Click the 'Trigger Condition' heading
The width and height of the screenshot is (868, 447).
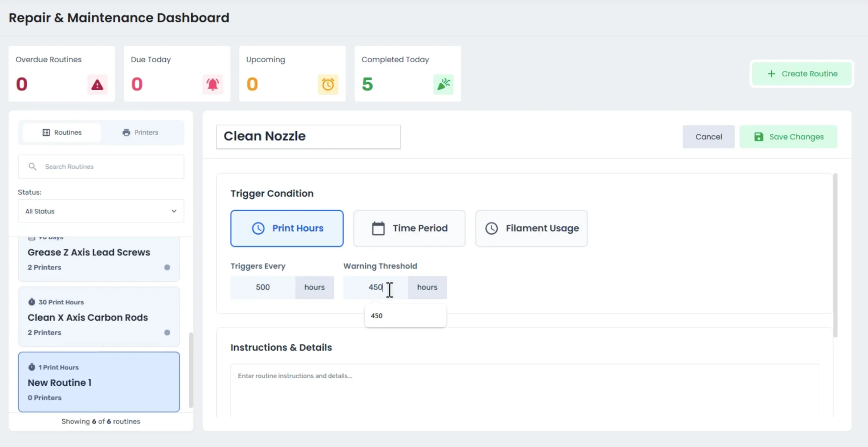272,193
